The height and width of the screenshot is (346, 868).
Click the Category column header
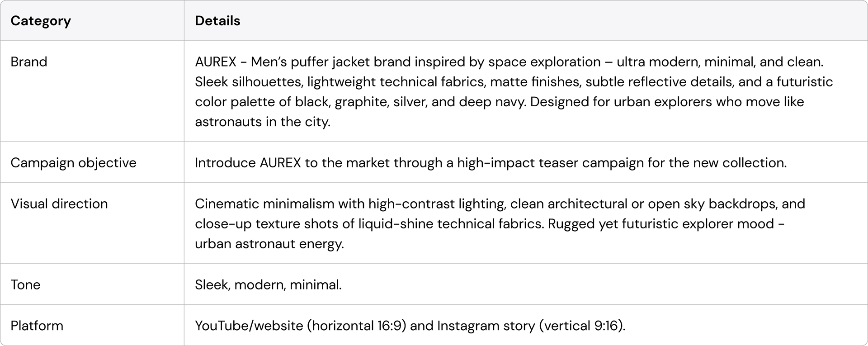tap(41, 21)
